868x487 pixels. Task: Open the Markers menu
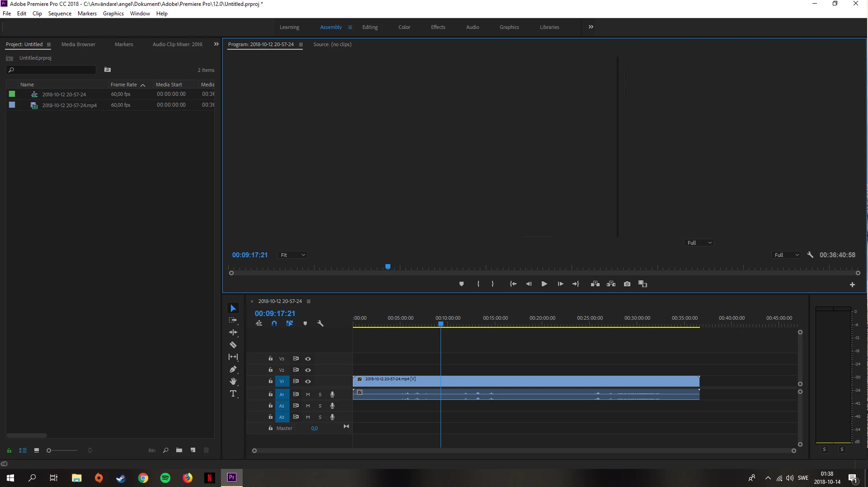[87, 14]
